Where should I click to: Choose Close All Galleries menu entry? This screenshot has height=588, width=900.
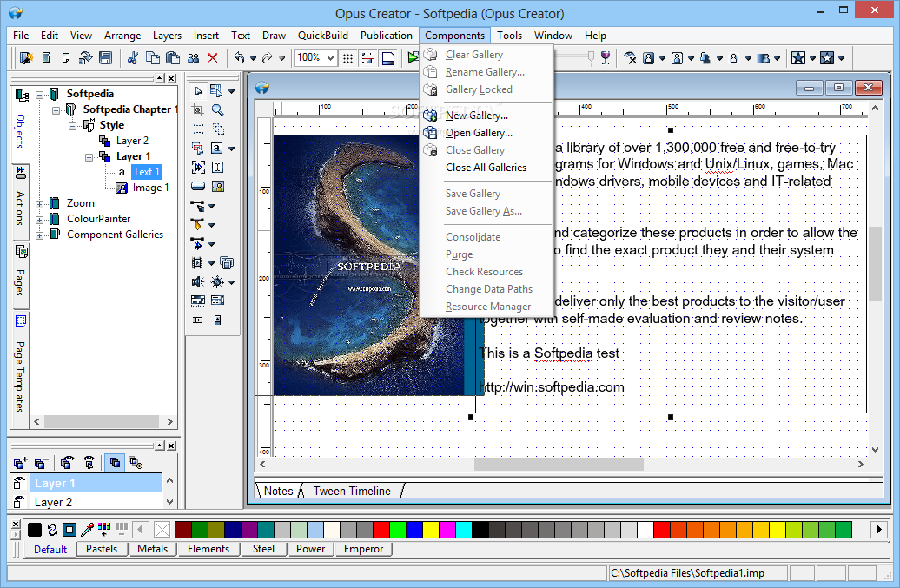pyautogui.click(x=486, y=168)
